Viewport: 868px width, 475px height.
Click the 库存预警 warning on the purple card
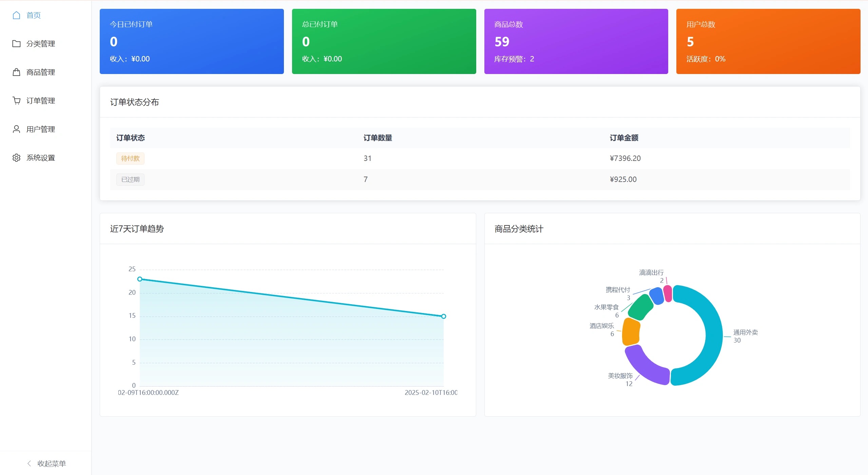point(513,59)
